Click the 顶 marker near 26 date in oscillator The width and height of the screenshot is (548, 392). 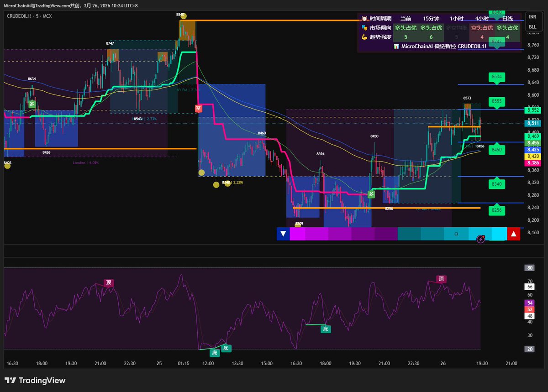coord(441,278)
